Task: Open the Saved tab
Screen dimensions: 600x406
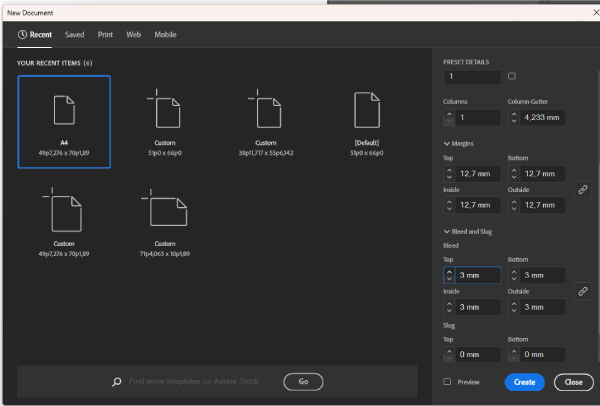Action: pyautogui.click(x=75, y=34)
